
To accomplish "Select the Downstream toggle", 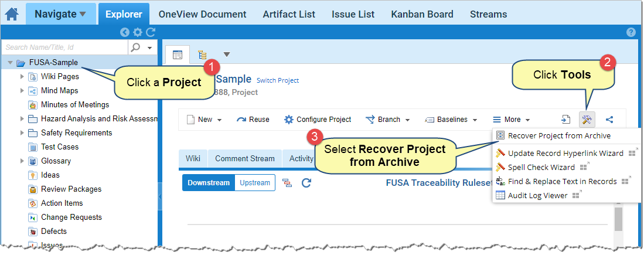I will pyautogui.click(x=209, y=183).
